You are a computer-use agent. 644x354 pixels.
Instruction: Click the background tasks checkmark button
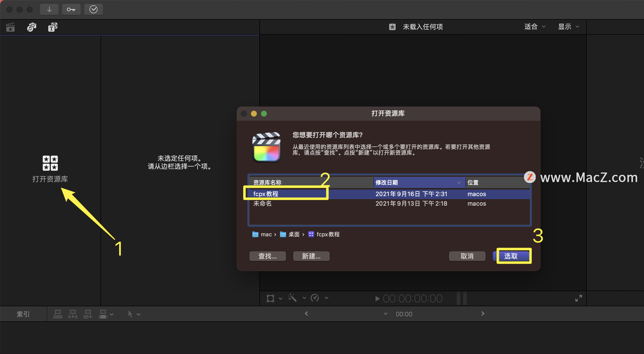click(x=93, y=9)
